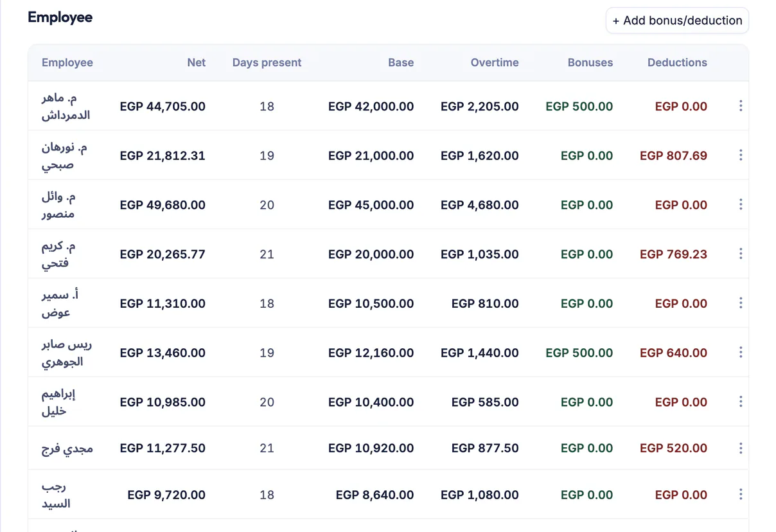This screenshot has width=776, height=532.
Task: Click deduction value EGP 807.69
Action: click(x=673, y=155)
